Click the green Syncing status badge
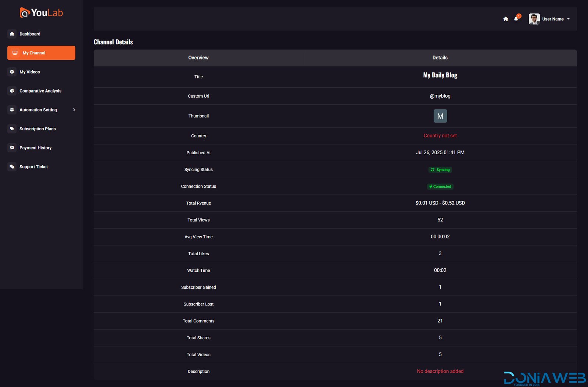The width and height of the screenshot is (588, 387). pos(440,170)
